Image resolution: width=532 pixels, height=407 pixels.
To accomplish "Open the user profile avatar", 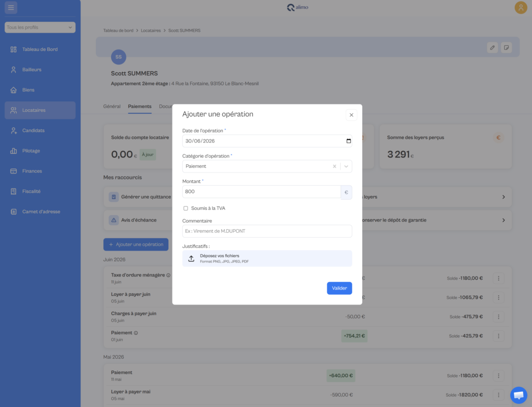I will (x=521, y=7).
